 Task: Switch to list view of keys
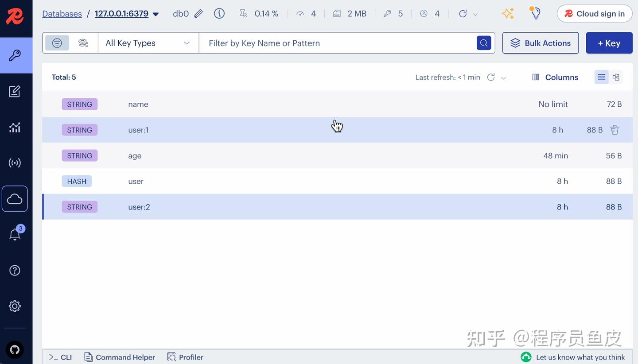(601, 77)
